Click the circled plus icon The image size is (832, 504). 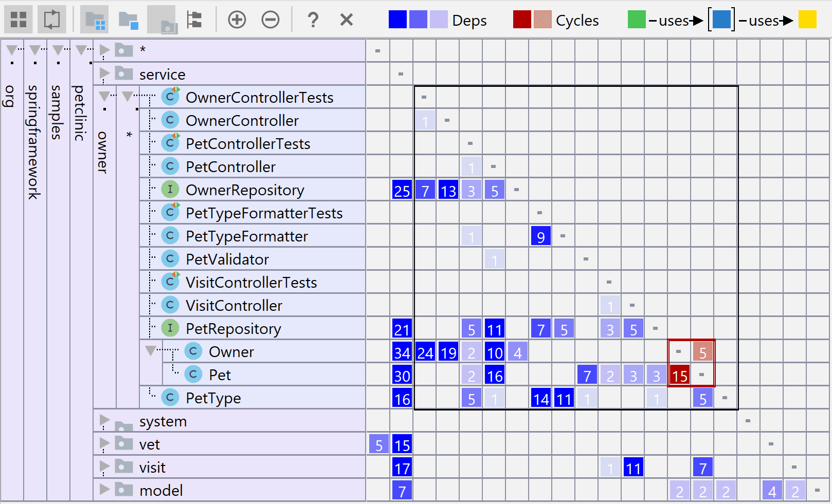tap(237, 20)
